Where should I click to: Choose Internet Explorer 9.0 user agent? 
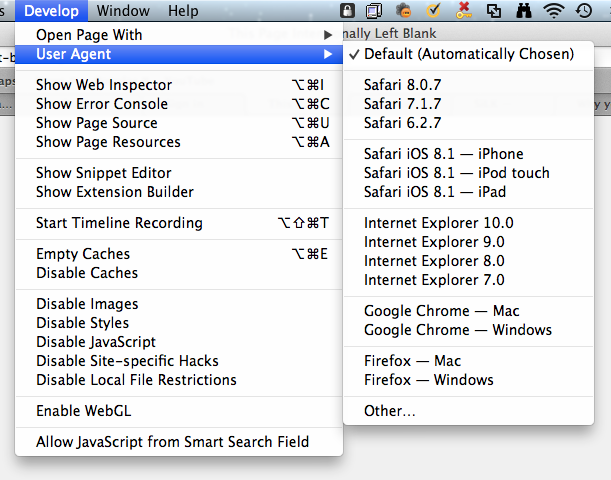pyautogui.click(x=468, y=242)
